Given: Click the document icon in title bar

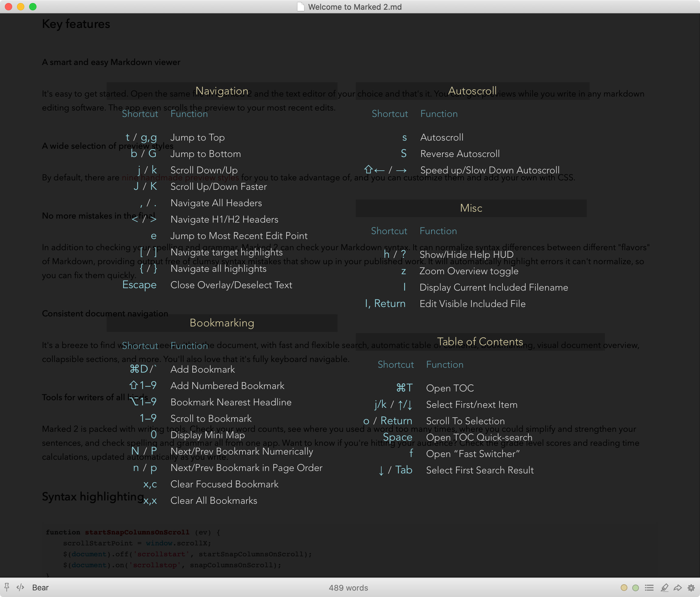Looking at the screenshot, I should coord(300,7).
